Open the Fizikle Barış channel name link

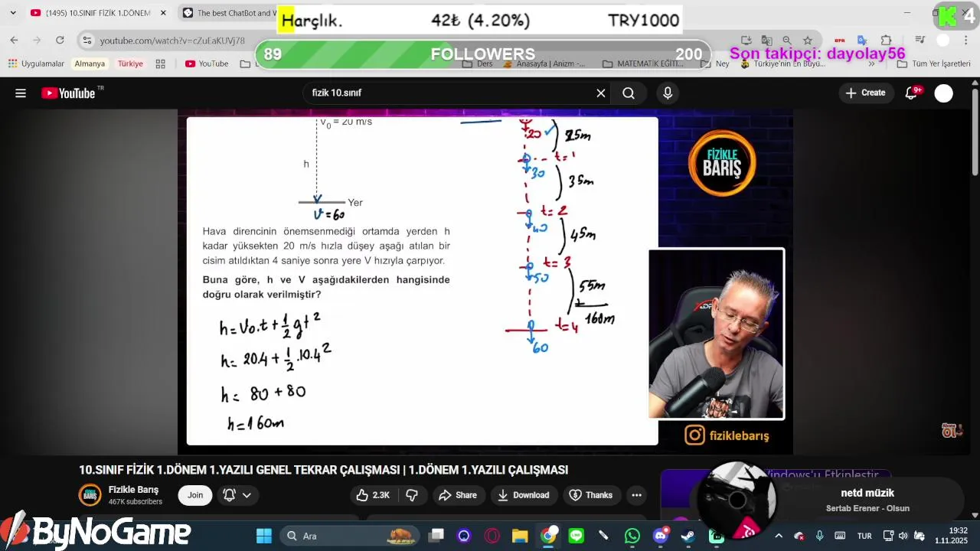point(133,490)
